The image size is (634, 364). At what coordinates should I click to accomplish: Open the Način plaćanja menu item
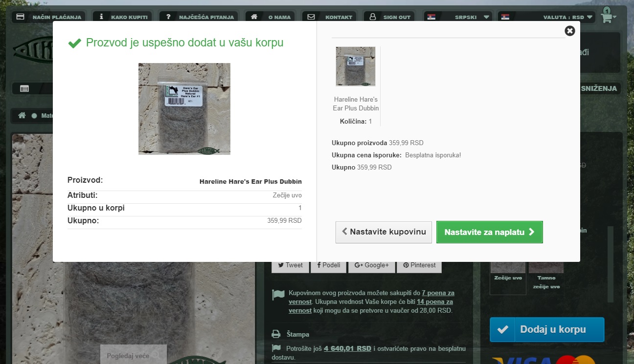click(49, 17)
